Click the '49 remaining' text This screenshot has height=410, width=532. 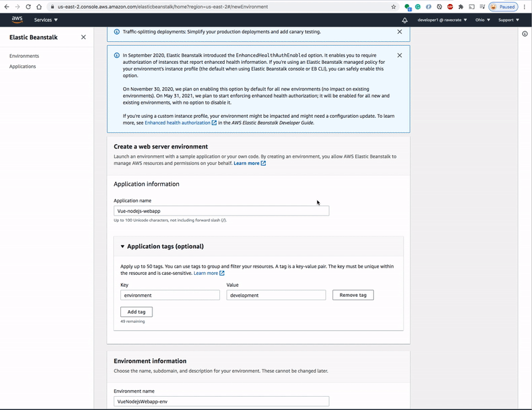tap(132, 321)
